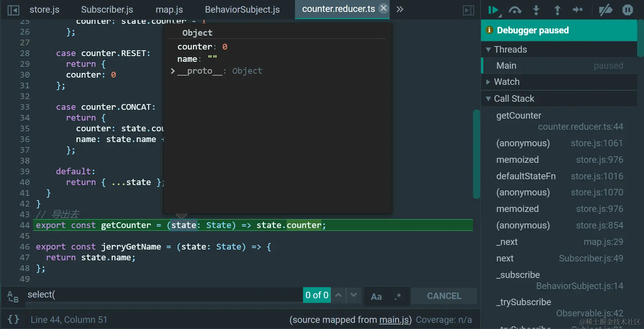This screenshot has width=644, height=329.
Task: Click the name property in Object popup
Action: tap(187, 59)
